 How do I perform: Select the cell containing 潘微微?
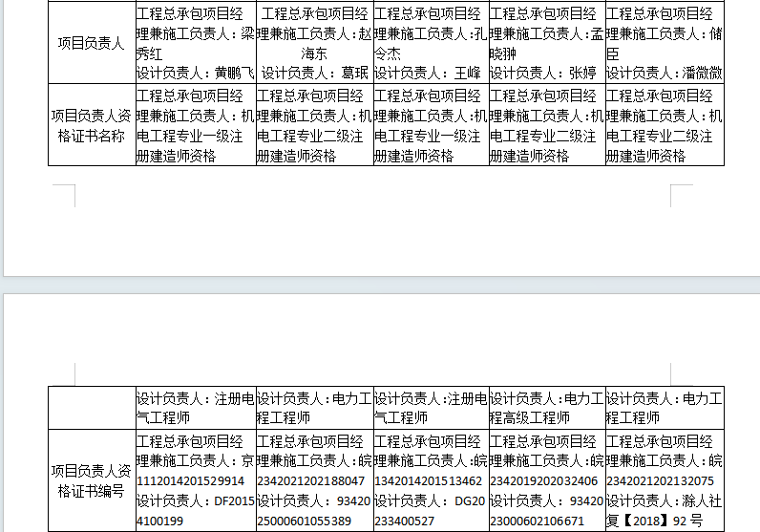pyautogui.click(x=665, y=43)
